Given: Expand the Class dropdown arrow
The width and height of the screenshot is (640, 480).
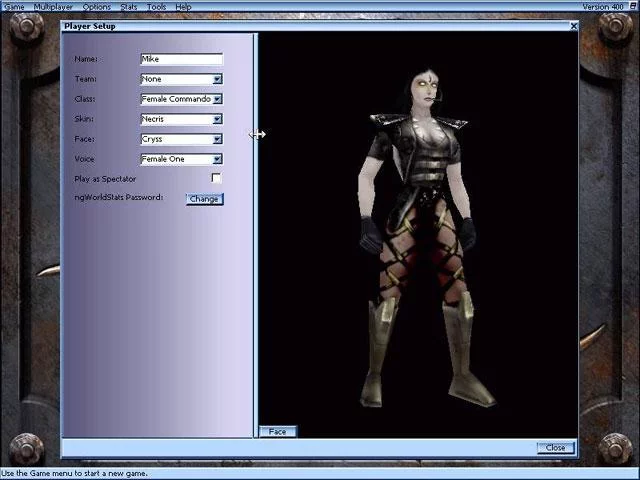Looking at the screenshot, I should tap(218, 99).
